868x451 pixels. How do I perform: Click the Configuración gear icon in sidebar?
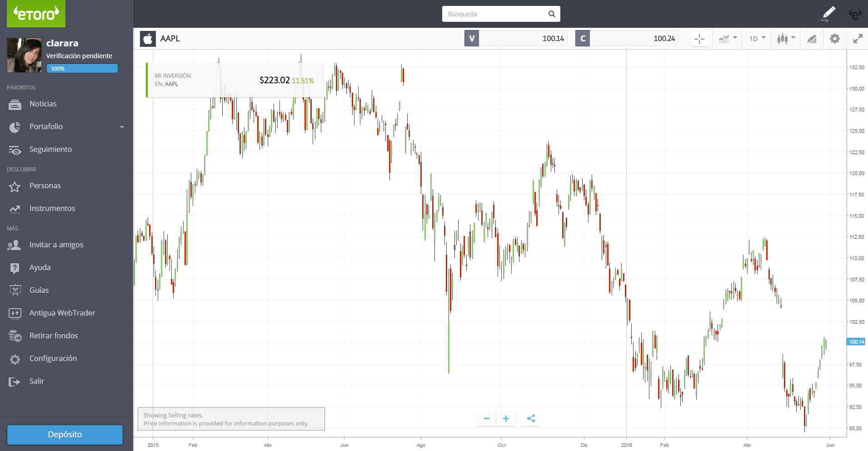pyautogui.click(x=15, y=359)
